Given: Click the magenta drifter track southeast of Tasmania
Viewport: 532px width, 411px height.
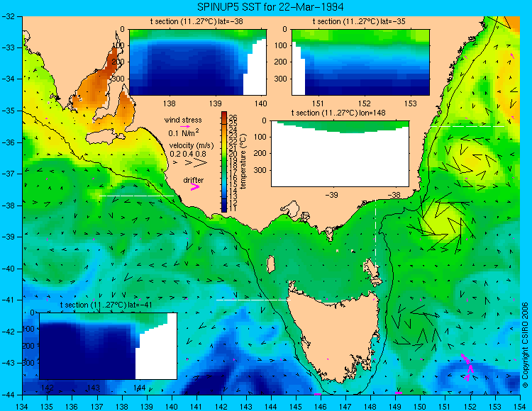Looking at the screenshot, I should [x=467, y=367].
